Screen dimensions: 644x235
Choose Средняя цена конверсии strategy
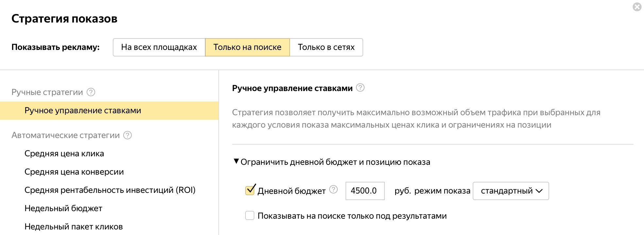(74, 172)
